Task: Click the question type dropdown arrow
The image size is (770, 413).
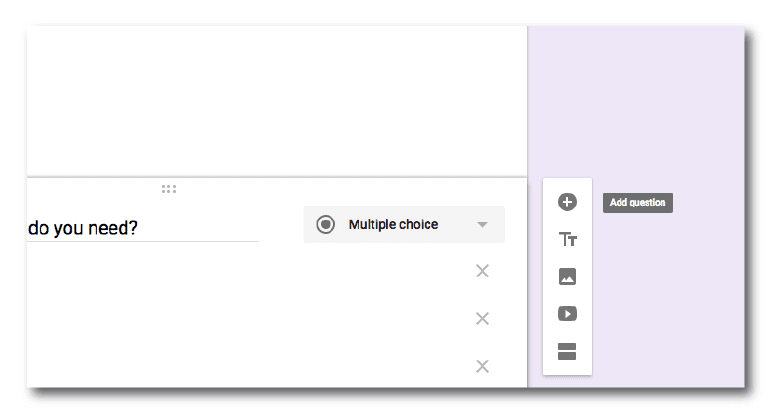Action: 483,225
